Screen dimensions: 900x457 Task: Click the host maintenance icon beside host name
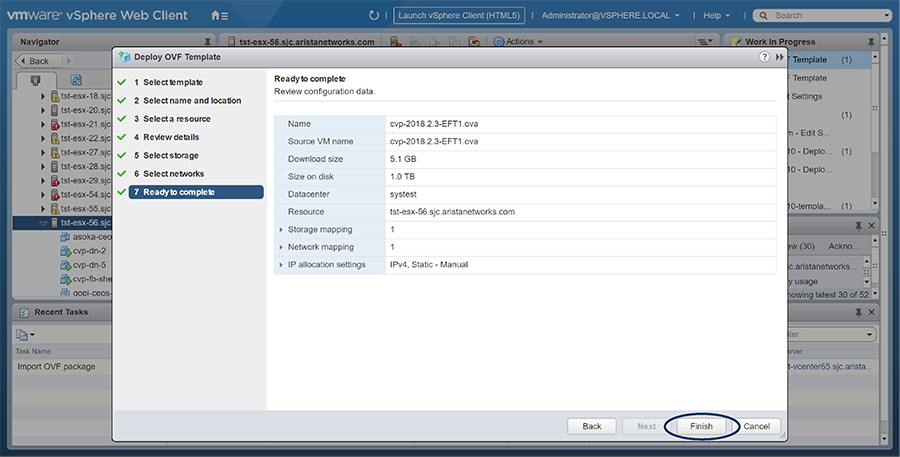coord(395,41)
